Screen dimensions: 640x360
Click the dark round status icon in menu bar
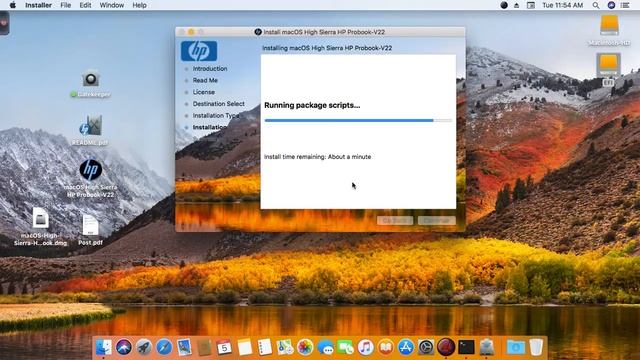point(504,5)
